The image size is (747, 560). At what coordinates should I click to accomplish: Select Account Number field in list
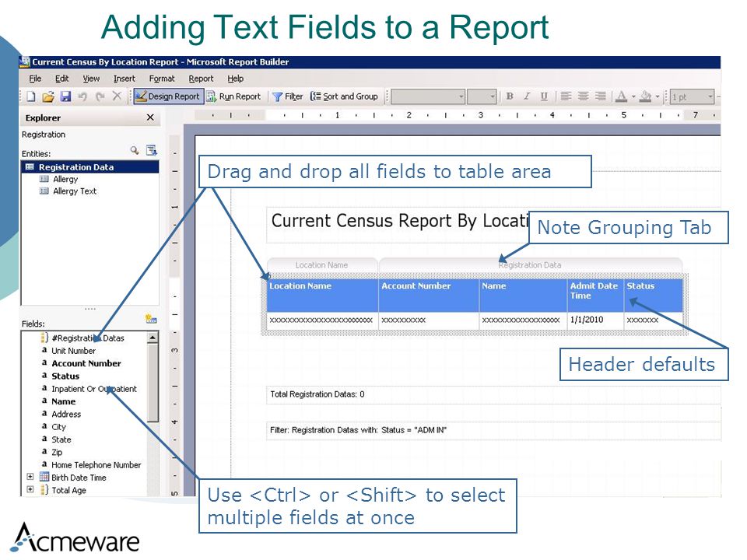click(86, 363)
